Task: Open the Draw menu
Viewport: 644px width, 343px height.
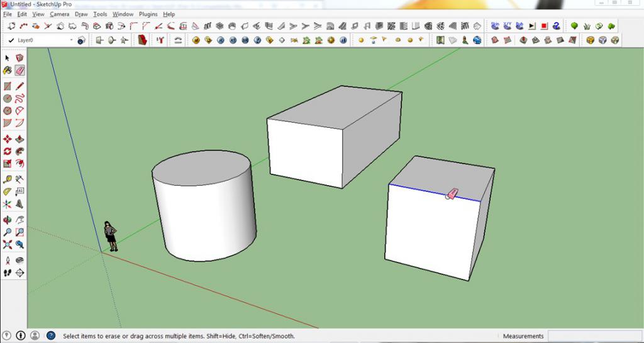Action: [81, 14]
